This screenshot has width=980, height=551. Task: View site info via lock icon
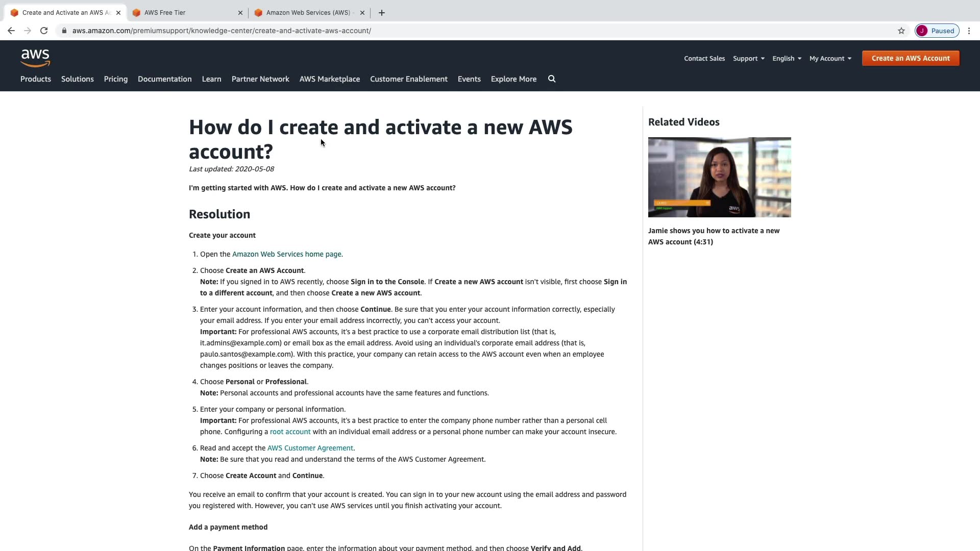(64, 31)
